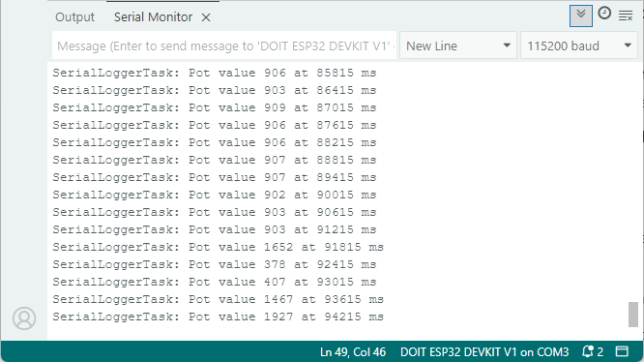Open the notifications bell icon
644x362 pixels.
[x=588, y=351]
